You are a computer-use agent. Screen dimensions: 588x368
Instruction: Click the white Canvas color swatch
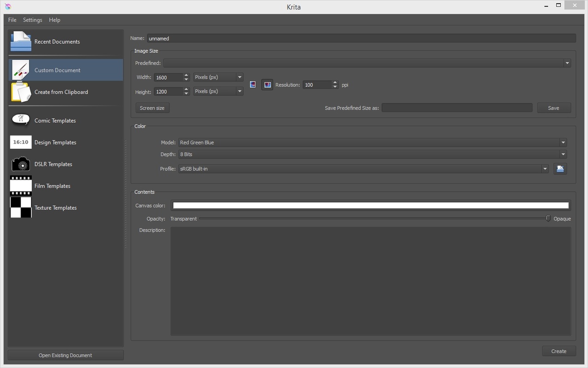370,206
